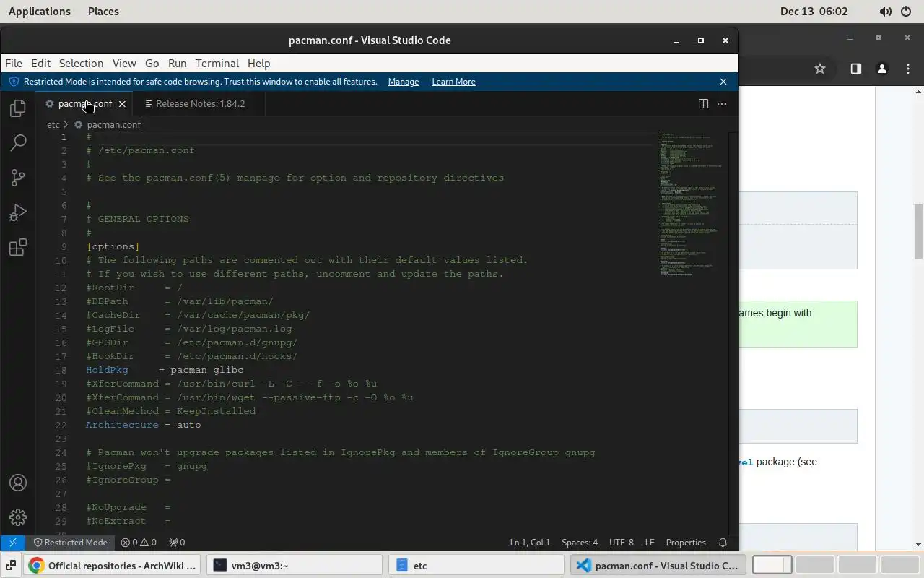The height and width of the screenshot is (578, 924).
Task: Switch to etc file manager taskbar window
Action: tap(476, 566)
